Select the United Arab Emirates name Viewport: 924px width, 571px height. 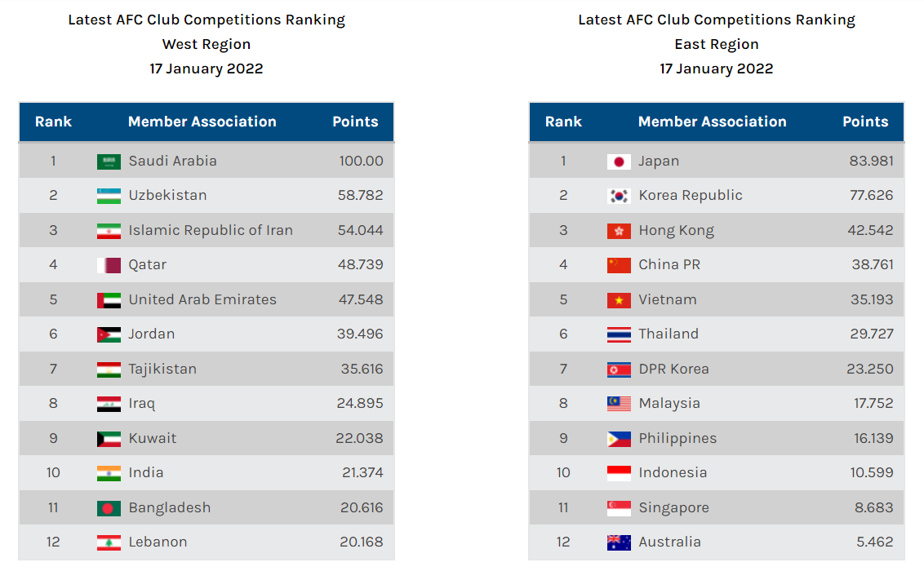tap(202, 299)
